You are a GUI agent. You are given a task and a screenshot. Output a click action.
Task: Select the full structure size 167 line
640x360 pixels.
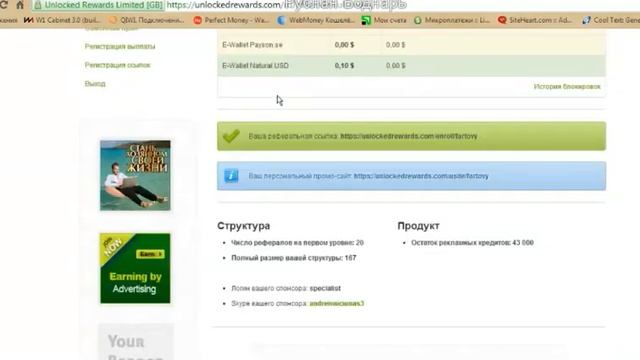(293, 258)
